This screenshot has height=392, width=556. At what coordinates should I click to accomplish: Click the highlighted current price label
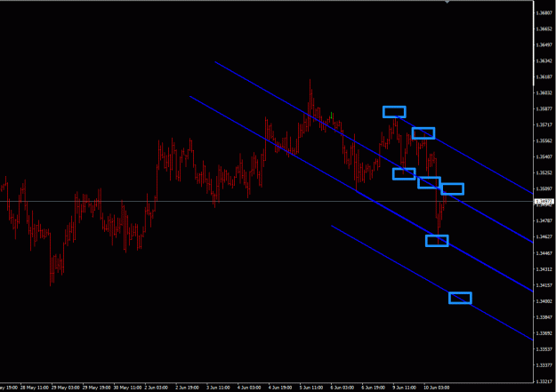(x=544, y=201)
